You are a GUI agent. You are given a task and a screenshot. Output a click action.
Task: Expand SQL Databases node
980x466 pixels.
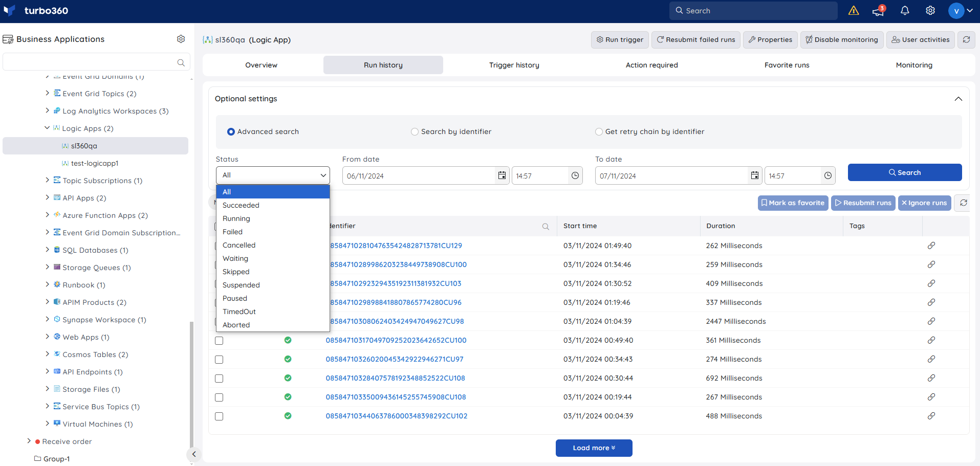point(47,250)
